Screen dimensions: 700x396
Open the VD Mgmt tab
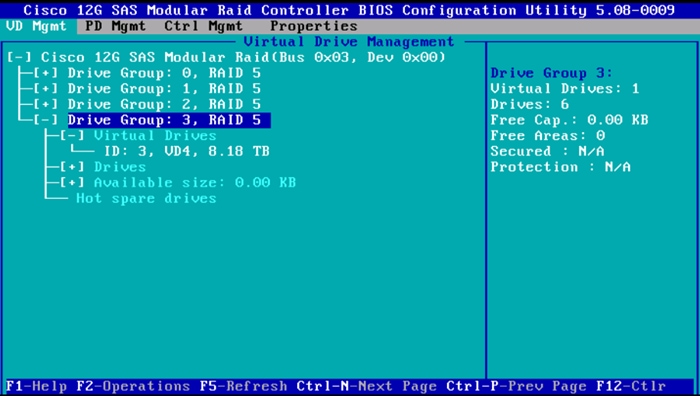click(37, 26)
